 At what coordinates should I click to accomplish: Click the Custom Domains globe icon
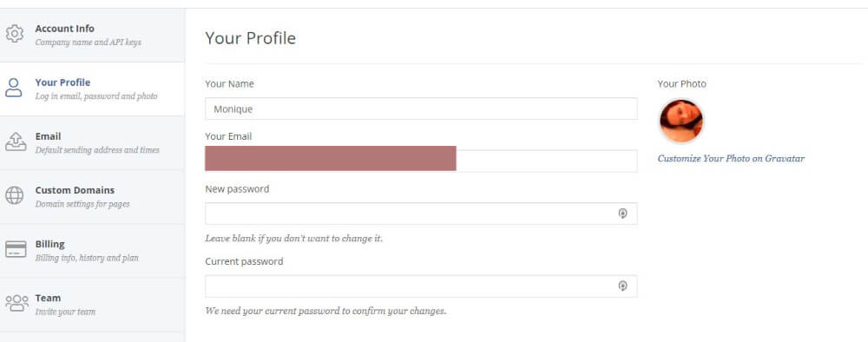click(15, 195)
